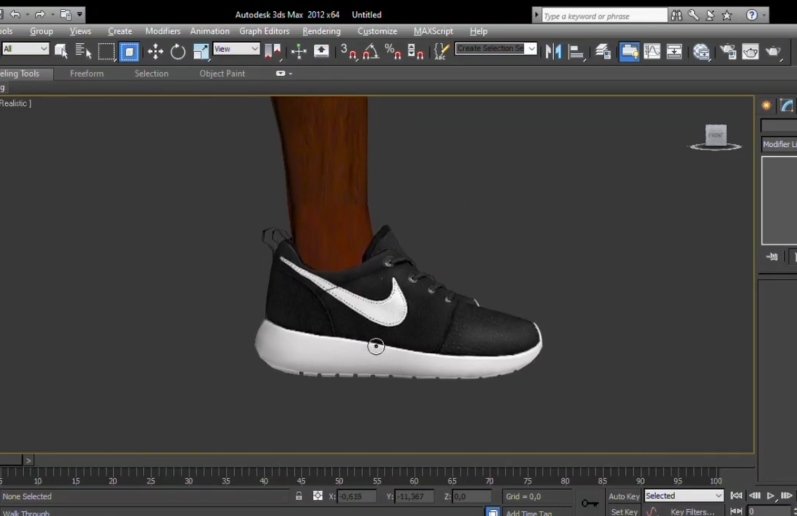
Task: Open the Customize menu
Action: [x=377, y=31]
